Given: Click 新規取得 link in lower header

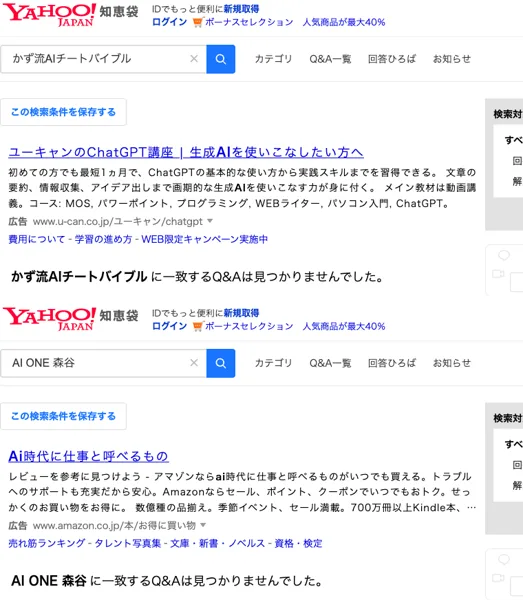Looking at the screenshot, I should (241, 313).
